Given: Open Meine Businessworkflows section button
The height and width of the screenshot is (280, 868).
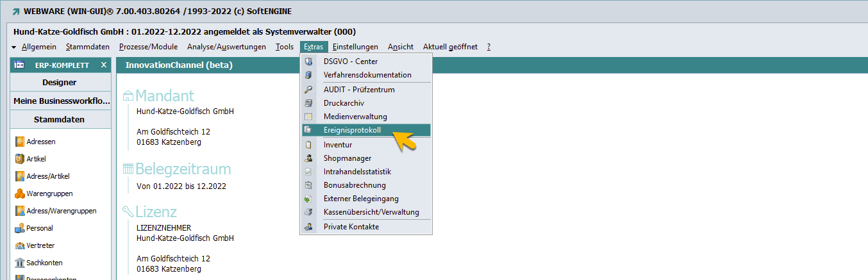Looking at the screenshot, I should [60, 101].
